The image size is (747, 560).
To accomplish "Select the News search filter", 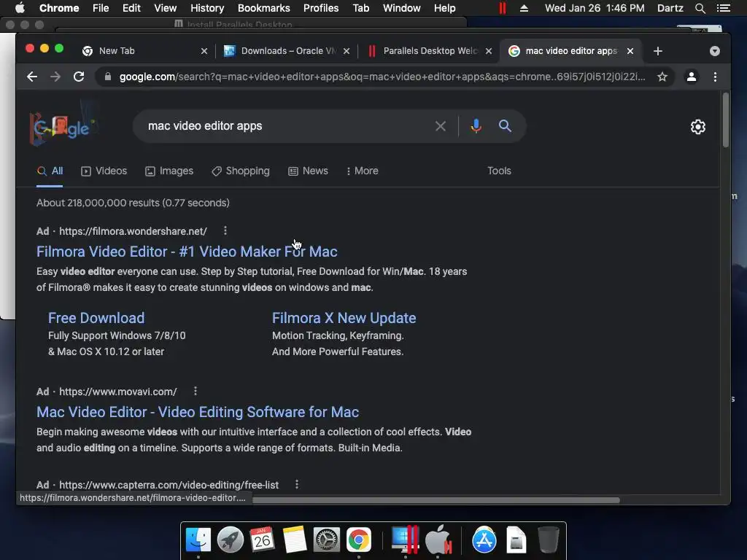I will click(x=309, y=171).
